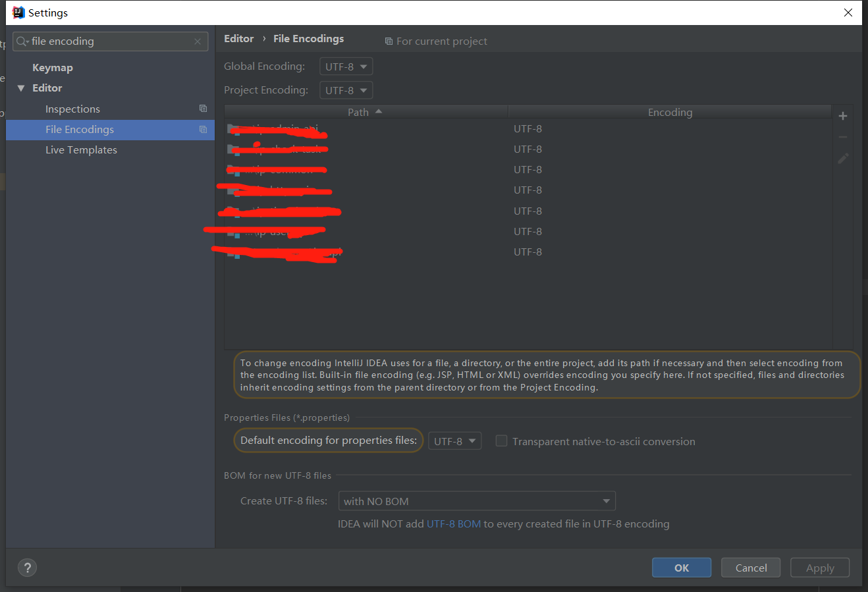Click Editor in the breadcrumb header
The width and height of the screenshot is (868, 592).
click(x=238, y=38)
